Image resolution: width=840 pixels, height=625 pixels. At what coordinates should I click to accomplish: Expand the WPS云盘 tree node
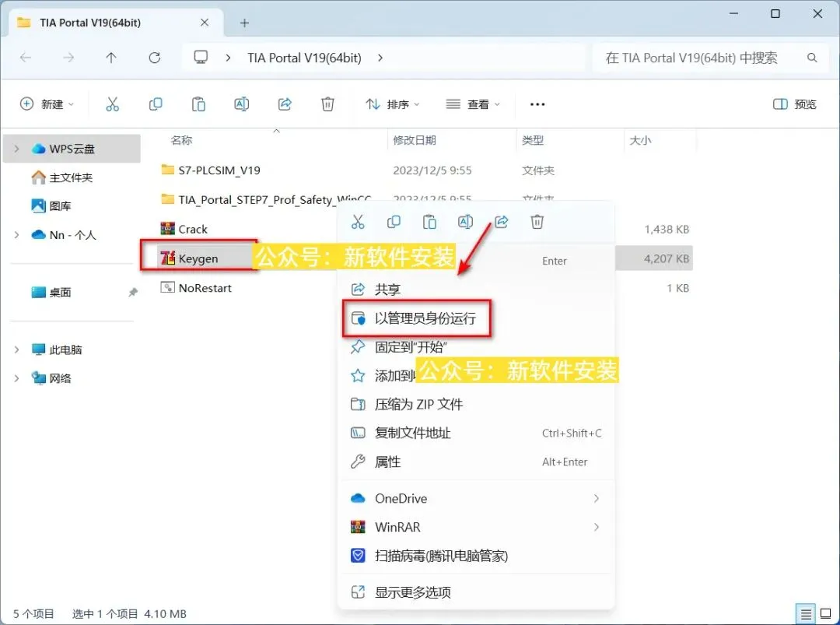click(x=16, y=149)
